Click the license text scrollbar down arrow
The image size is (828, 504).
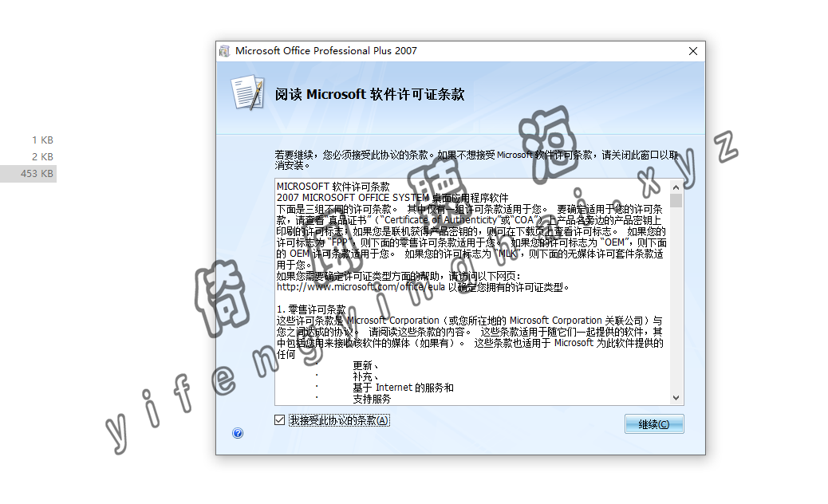(x=676, y=398)
